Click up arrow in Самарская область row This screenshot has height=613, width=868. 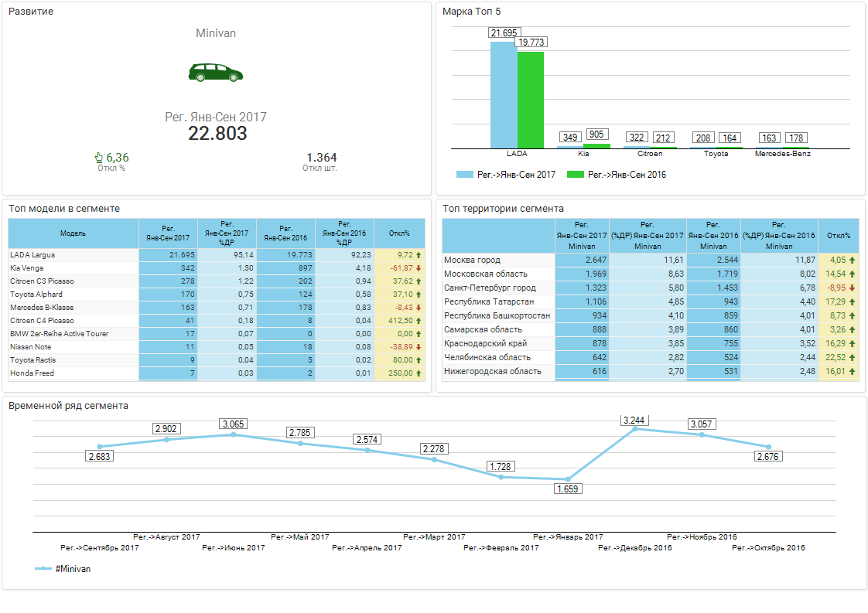852,330
